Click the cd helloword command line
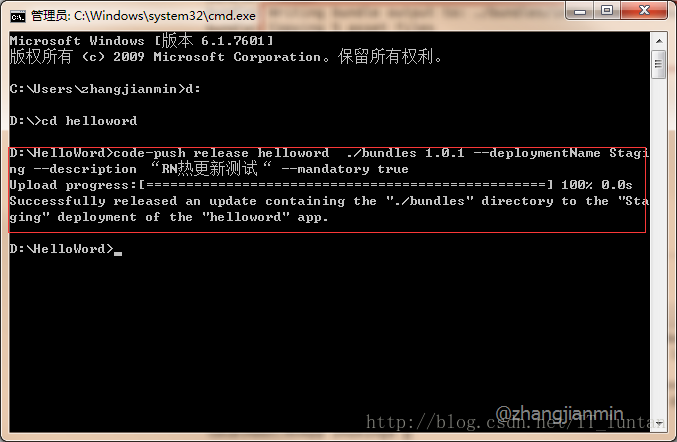This screenshot has height=442, width=677. pos(73,121)
